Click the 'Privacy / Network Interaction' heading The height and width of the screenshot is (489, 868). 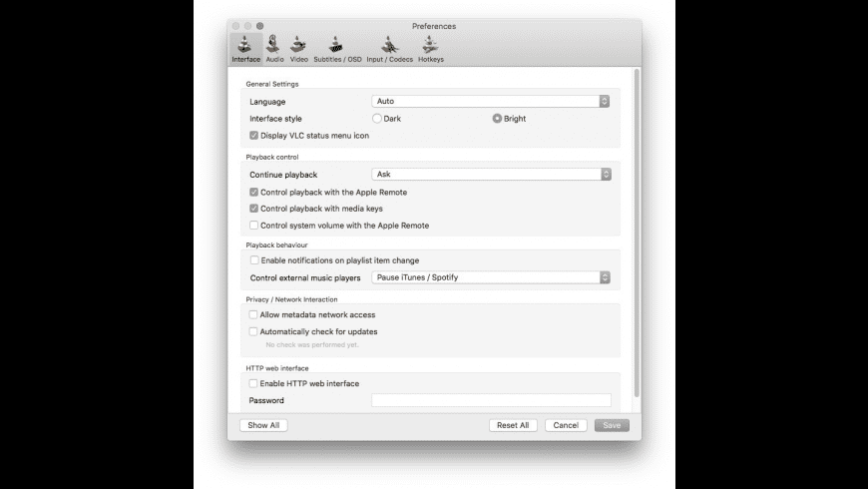click(x=291, y=299)
